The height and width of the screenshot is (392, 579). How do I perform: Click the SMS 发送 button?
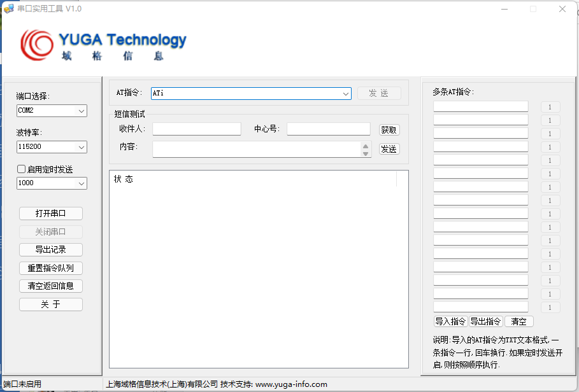[x=389, y=149]
